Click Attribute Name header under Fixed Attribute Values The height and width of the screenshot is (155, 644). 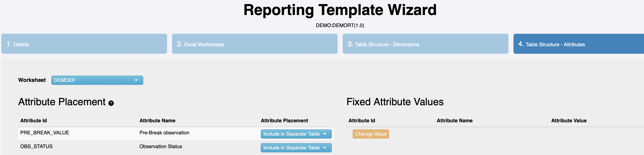pyautogui.click(x=455, y=121)
